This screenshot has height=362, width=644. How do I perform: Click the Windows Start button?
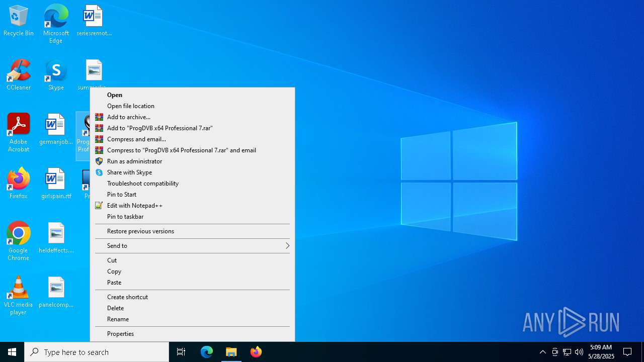coord(12,352)
